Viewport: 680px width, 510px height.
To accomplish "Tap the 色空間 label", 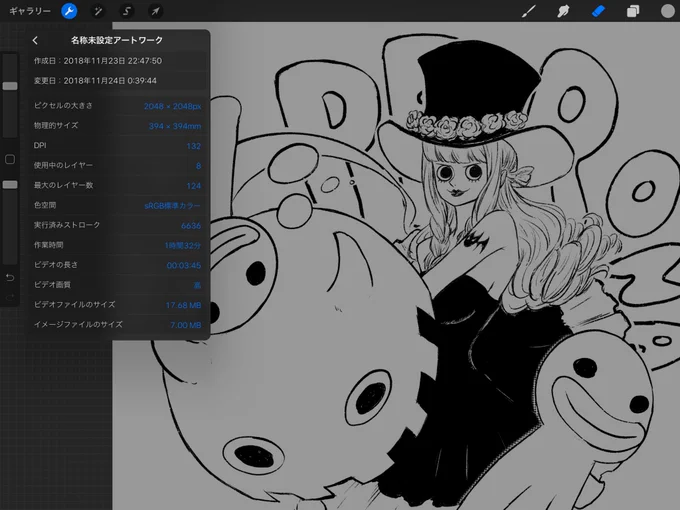I will (x=45, y=205).
